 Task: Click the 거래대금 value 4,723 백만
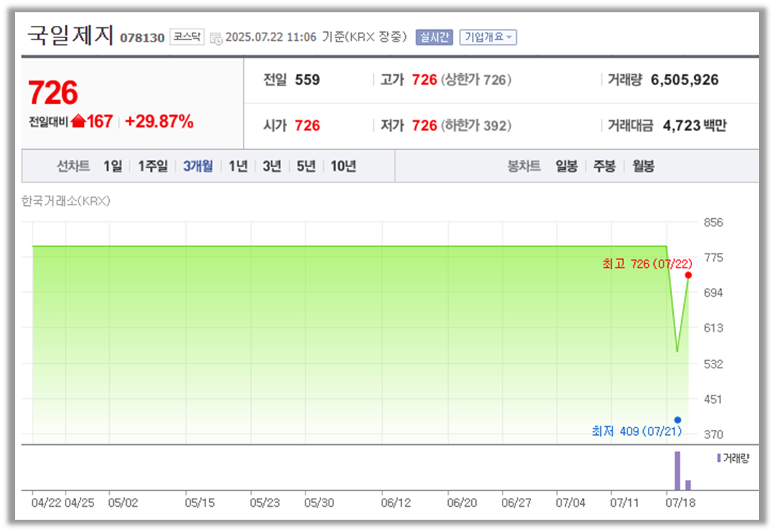point(694,125)
